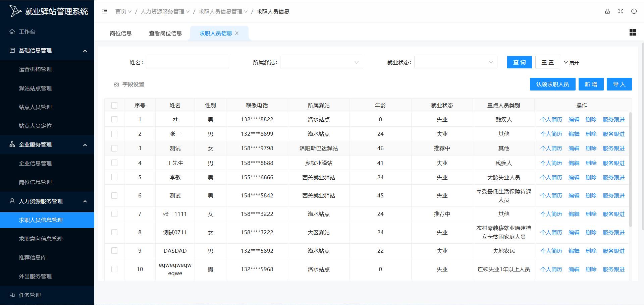644x305 pixels.
Task: Click the 字段设置 text label
Action: [133, 84]
